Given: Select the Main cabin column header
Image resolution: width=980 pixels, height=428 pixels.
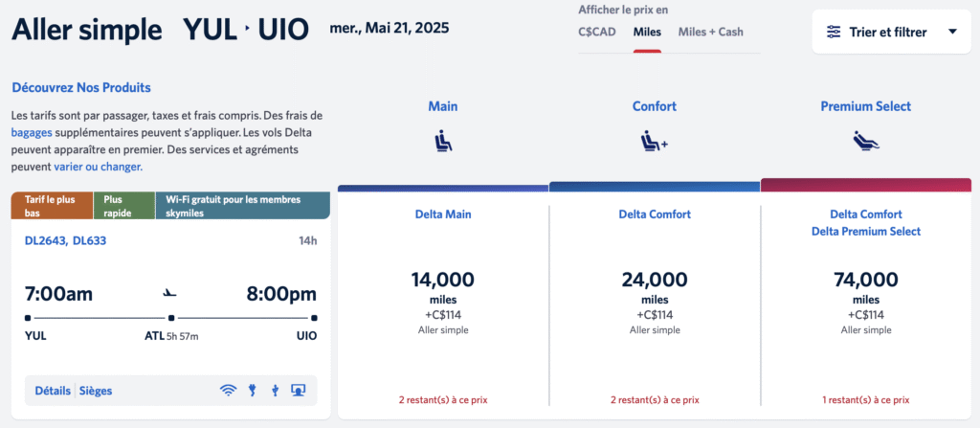Looking at the screenshot, I should 443,106.
